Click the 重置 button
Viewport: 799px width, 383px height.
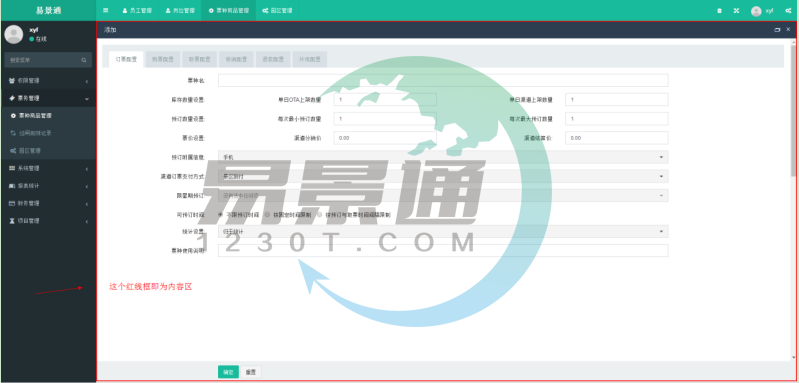(x=251, y=372)
